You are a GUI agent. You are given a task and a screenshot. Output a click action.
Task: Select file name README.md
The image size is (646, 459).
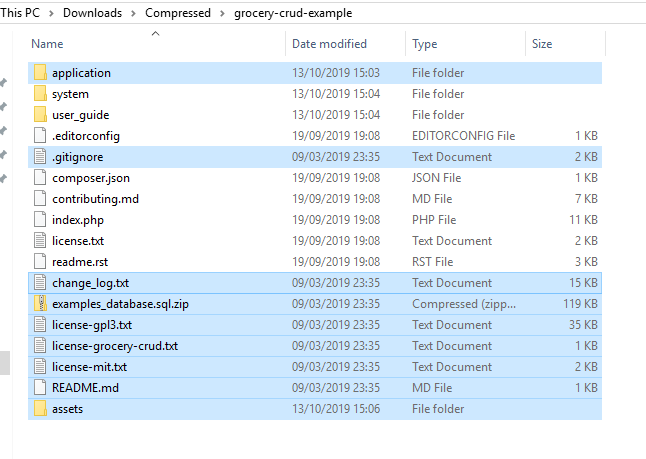pos(85,388)
